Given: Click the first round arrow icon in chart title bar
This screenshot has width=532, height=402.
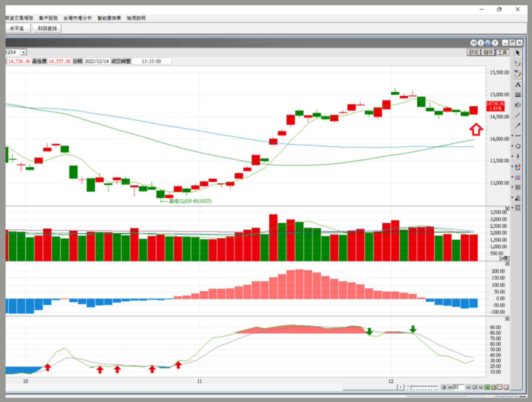Looking at the screenshot, I should [x=474, y=43].
